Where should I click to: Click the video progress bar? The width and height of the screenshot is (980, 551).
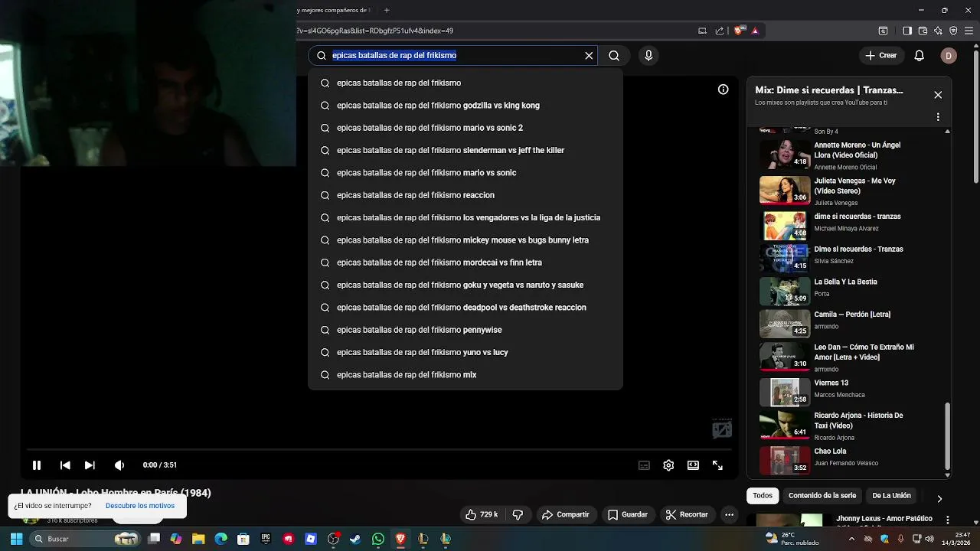point(380,449)
